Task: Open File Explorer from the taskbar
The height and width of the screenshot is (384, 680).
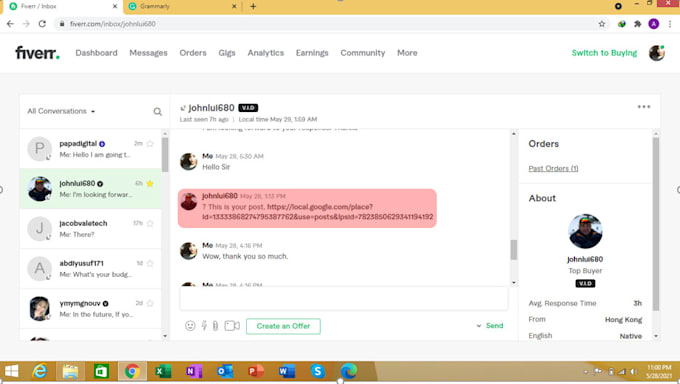Action: (70, 372)
